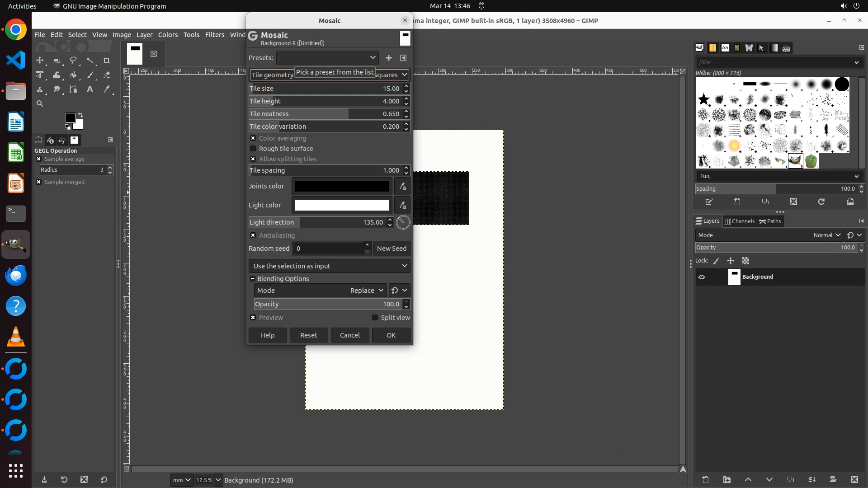868x488 pixels.
Task: Open the Presets dropdown list
Action: click(327, 58)
